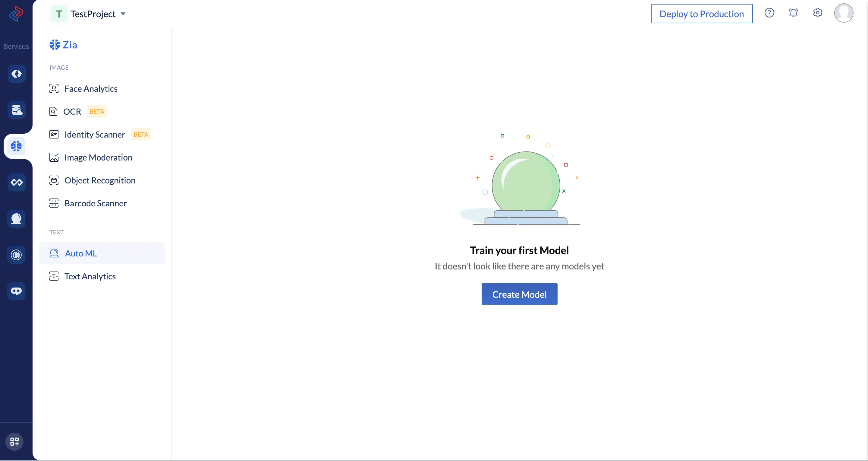Viewport: 868px width, 461px height.
Task: Click the Services label in sidebar
Action: (16, 46)
